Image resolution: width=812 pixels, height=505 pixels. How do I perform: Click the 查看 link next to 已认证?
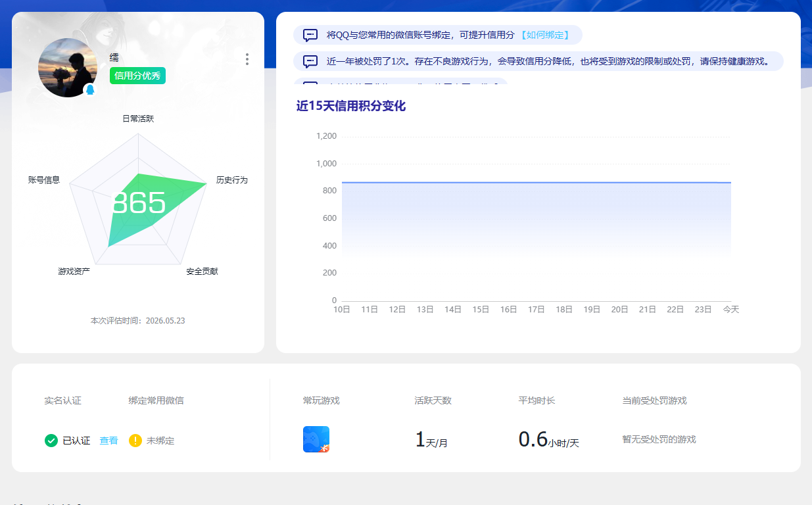click(x=108, y=441)
